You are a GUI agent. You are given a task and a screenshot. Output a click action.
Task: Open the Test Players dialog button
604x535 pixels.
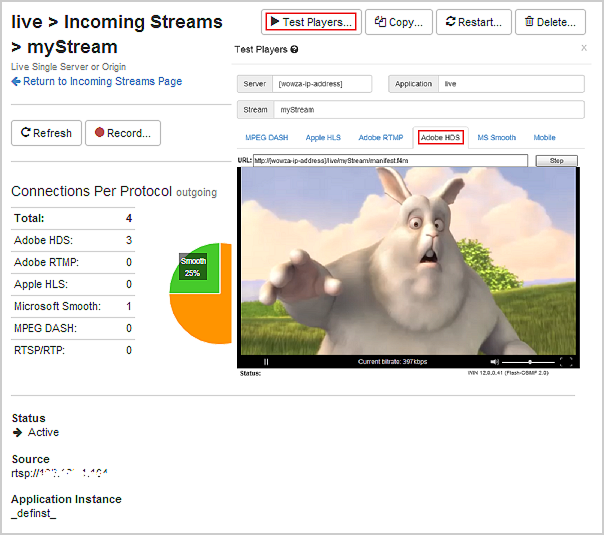click(x=311, y=22)
